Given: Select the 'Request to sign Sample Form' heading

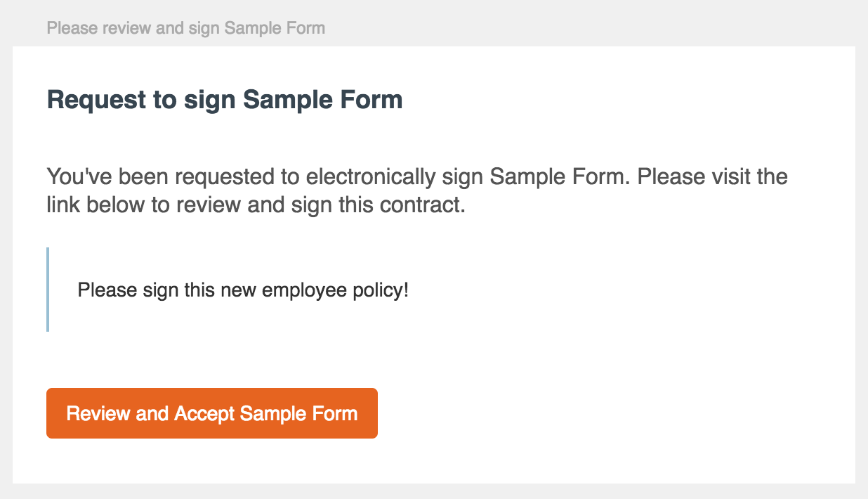Looking at the screenshot, I should [x=225, y=100].
